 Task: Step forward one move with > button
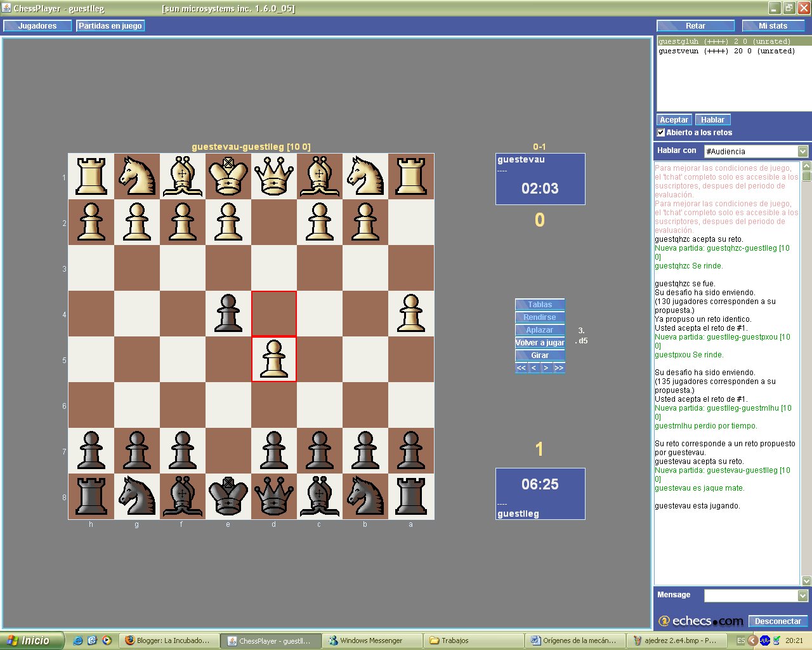[546, 368]
